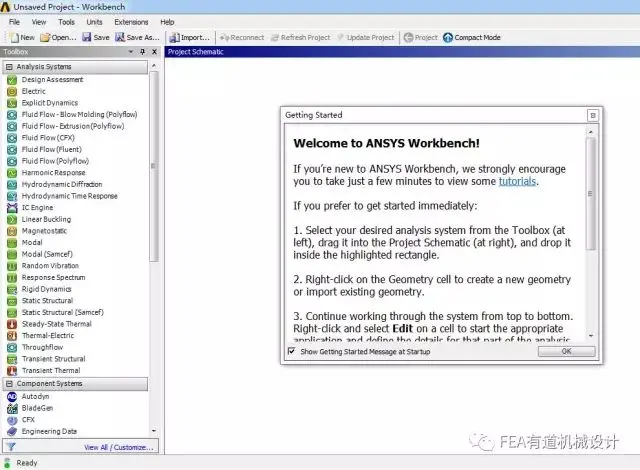The width and height of the screenshot is (640, 470).
Task: Click the Save As toolbar icon
Action: point(120,38)
